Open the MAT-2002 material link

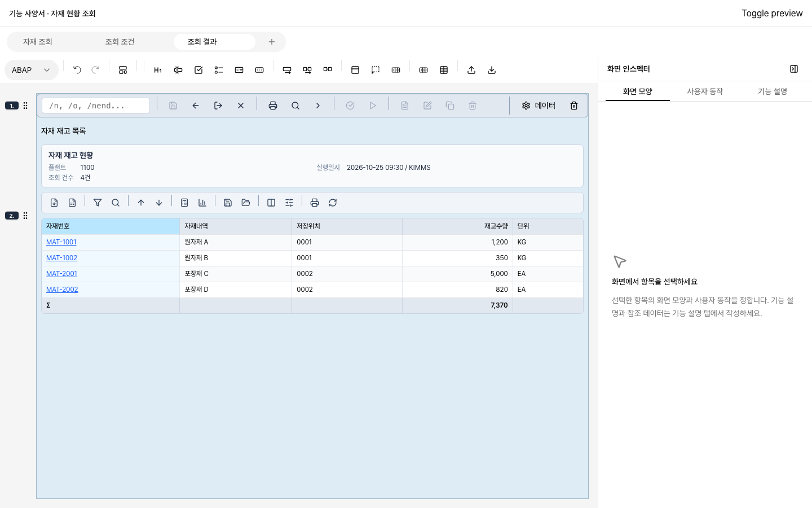(62, 290)
